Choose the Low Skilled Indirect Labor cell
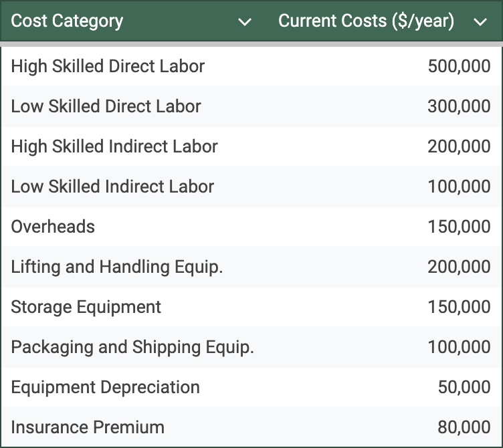 point(112,187)
